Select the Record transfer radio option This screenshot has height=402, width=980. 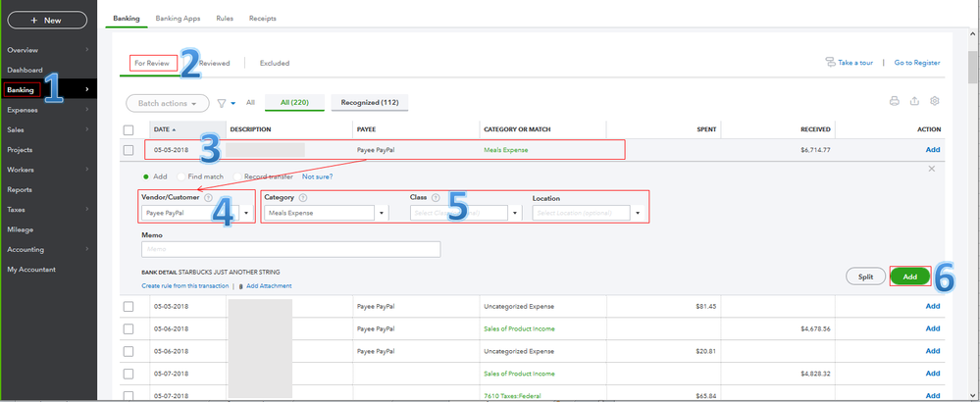[236, 176]
